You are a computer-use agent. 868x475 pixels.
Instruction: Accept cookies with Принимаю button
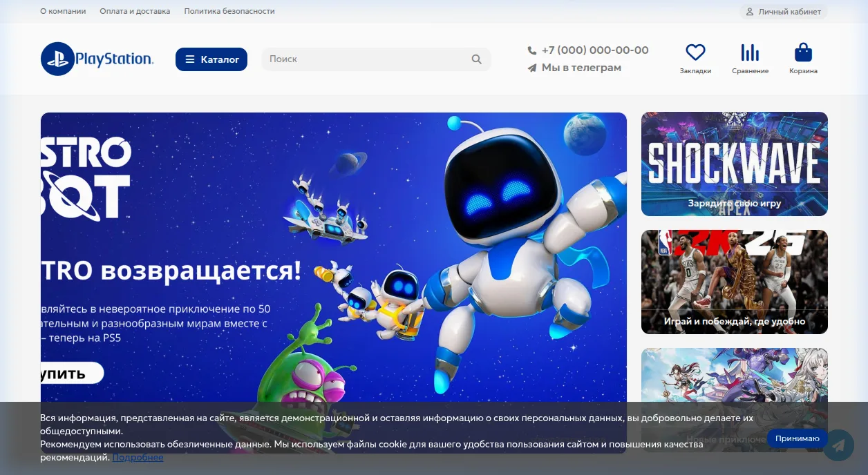point(798,438)
